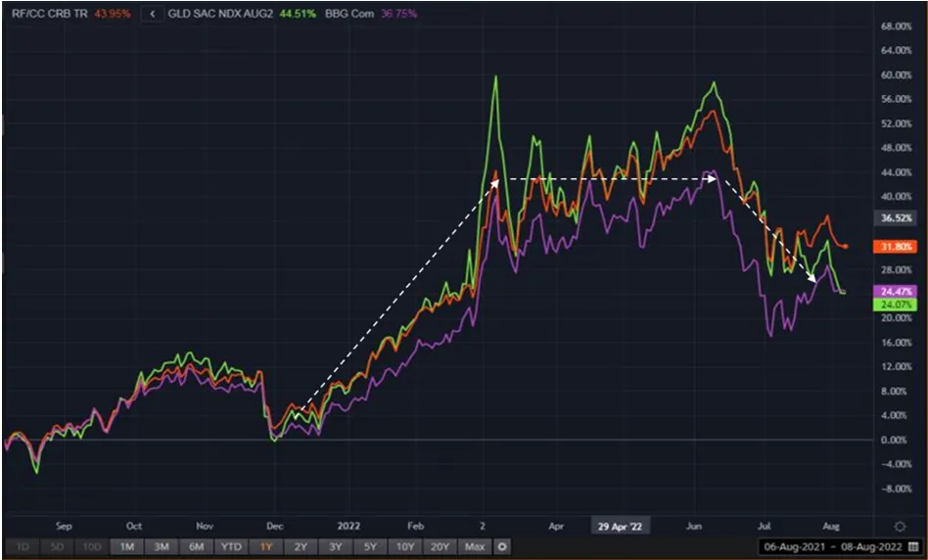Click the purple 24.47% value tag
This screenshot has height=560, width=928.
point(890,292)
